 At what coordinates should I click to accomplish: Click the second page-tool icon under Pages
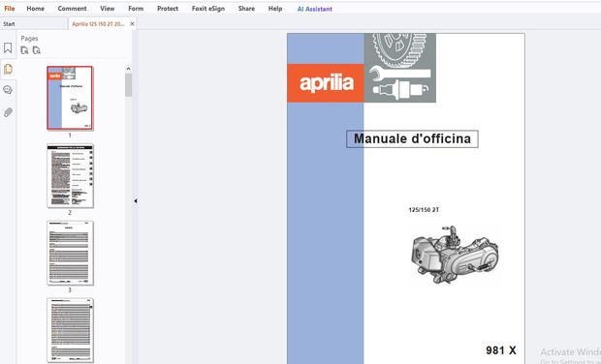[x=37, y=50]
